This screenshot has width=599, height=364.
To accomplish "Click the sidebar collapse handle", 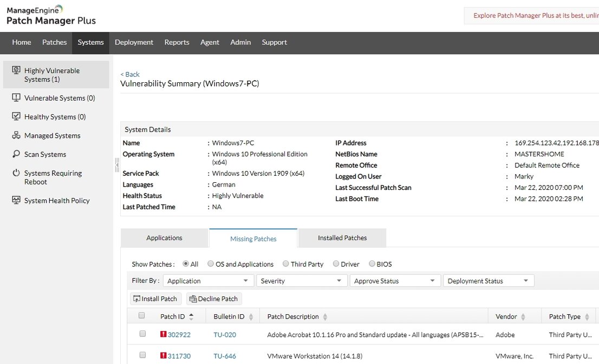I will click(x=116, y=165).
